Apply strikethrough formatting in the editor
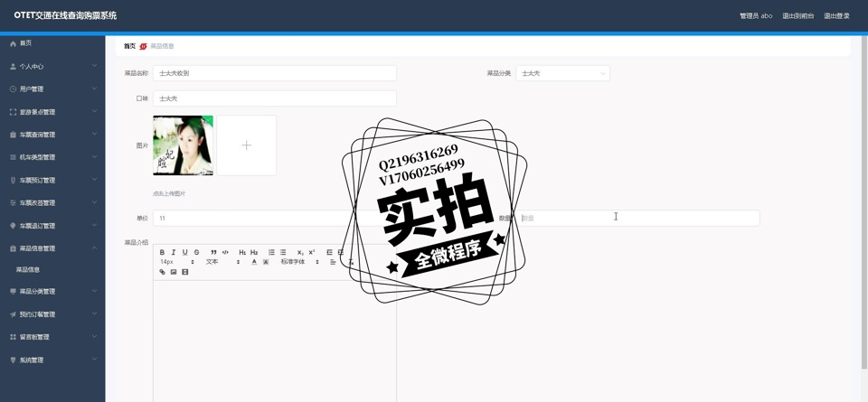Image resolution: width=868 pixels, height=402 pixels. click(196, 252)
